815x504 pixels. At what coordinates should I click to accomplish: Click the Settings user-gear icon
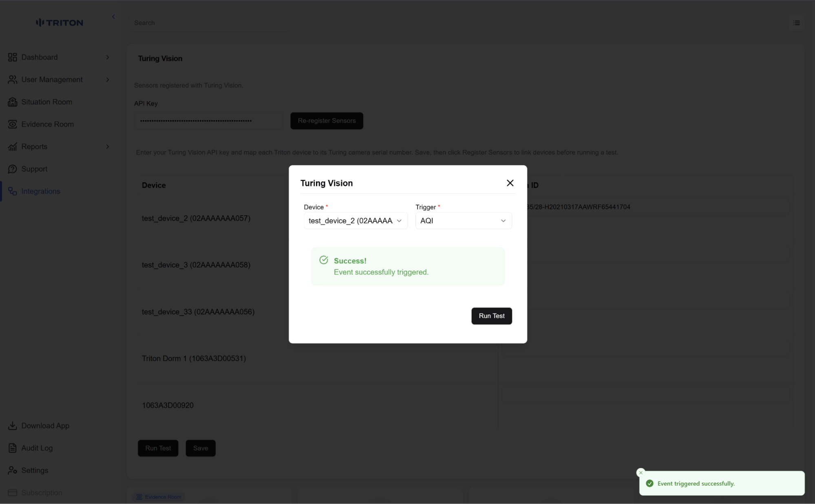(x=13, y=471)
